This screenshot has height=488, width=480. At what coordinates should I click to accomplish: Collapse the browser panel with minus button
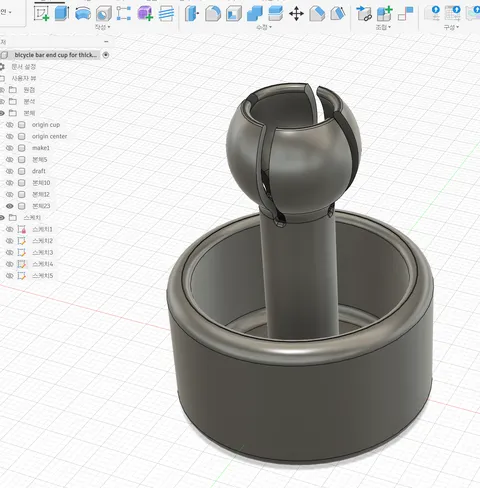click(106, 42)
